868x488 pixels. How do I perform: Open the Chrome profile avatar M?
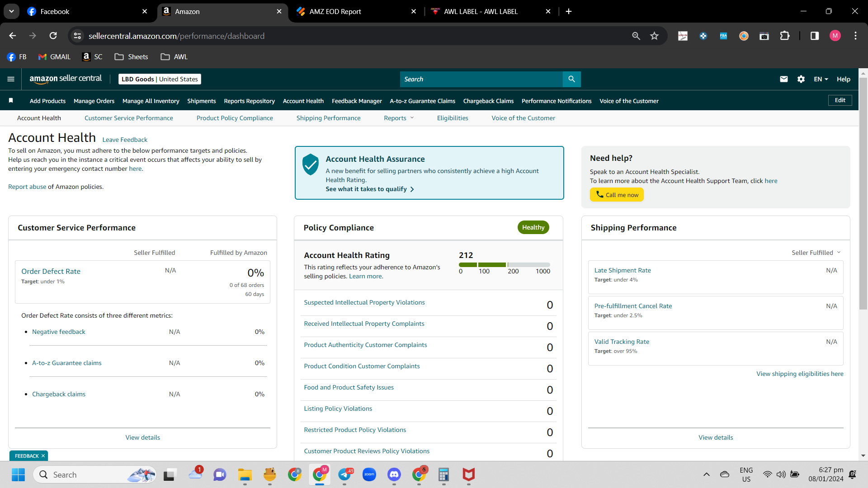pos(835,36)
